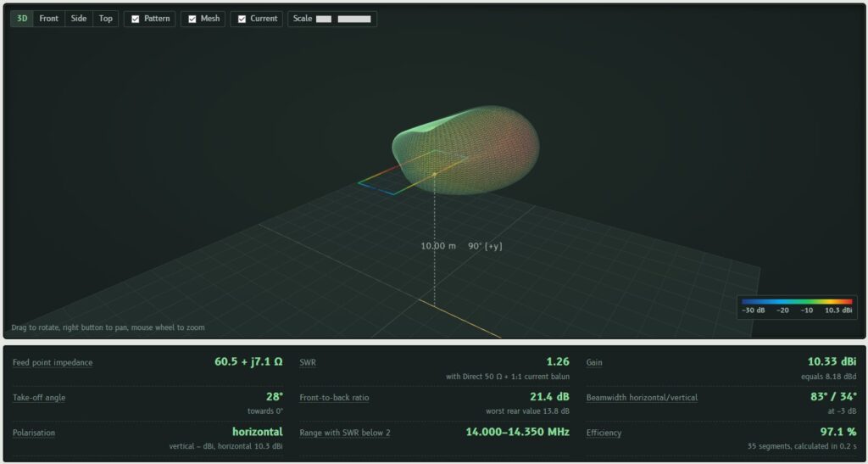Switch to the 3D view tab
Viewport: 868px width, 464px height.
point(22,19)
